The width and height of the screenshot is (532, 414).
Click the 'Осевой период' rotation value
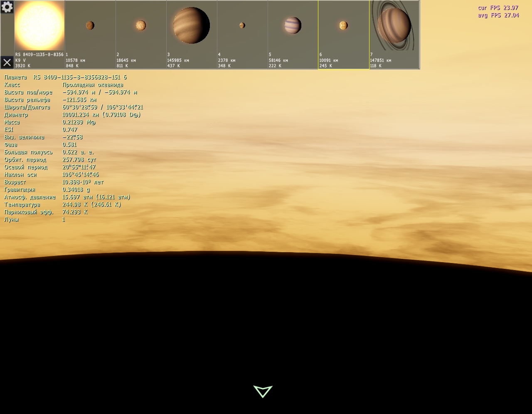pyautogui.click(x=79, y=167)
